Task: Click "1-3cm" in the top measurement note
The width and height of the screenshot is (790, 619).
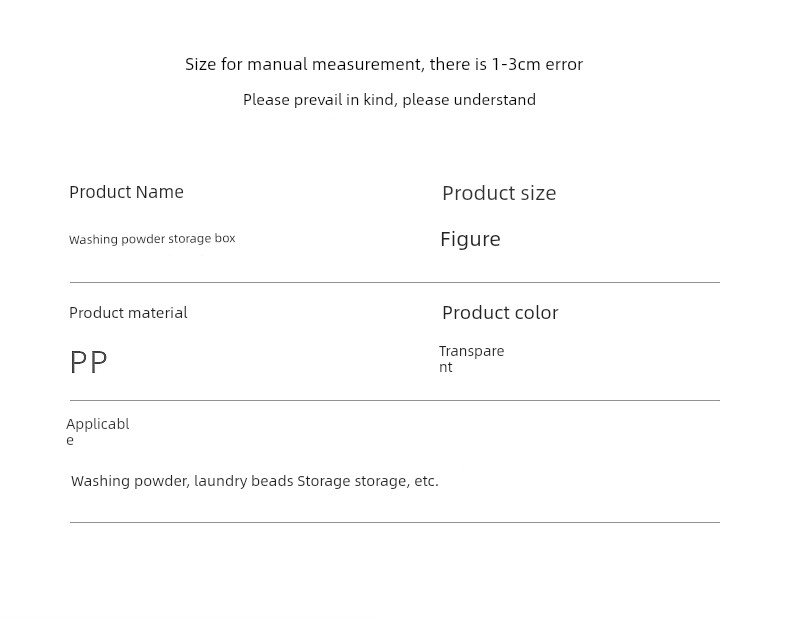Action: click(x=515, y=64)
